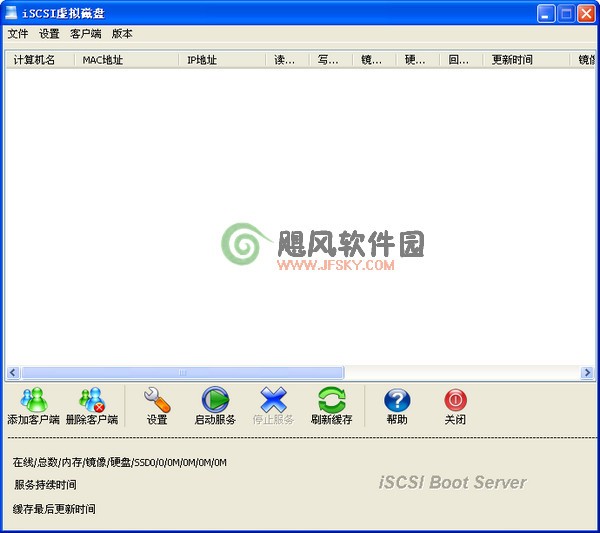Click the 写... column header
Image resolution: width=600 pixels, height=533 pixels.
pyautogui.click(x=331, y=60)
